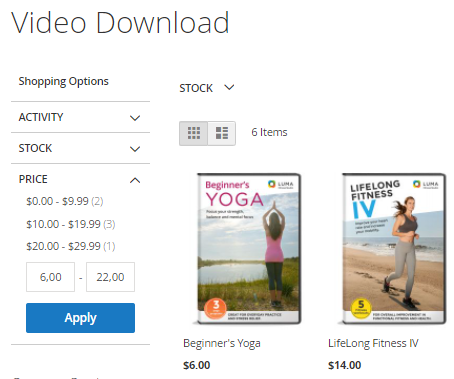Click the minimum price field showing 6,00
454x379 pixels.
click(x=50, y=277)
